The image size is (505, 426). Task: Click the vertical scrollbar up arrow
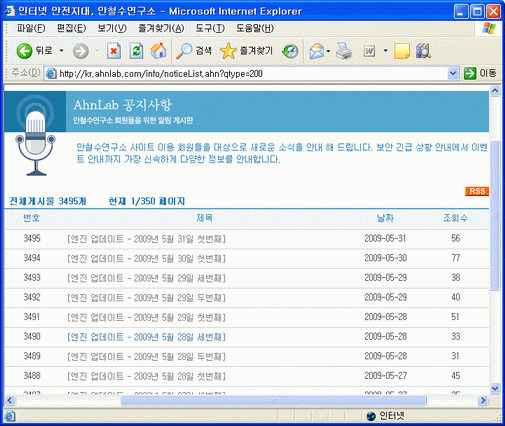pos(495,91)
